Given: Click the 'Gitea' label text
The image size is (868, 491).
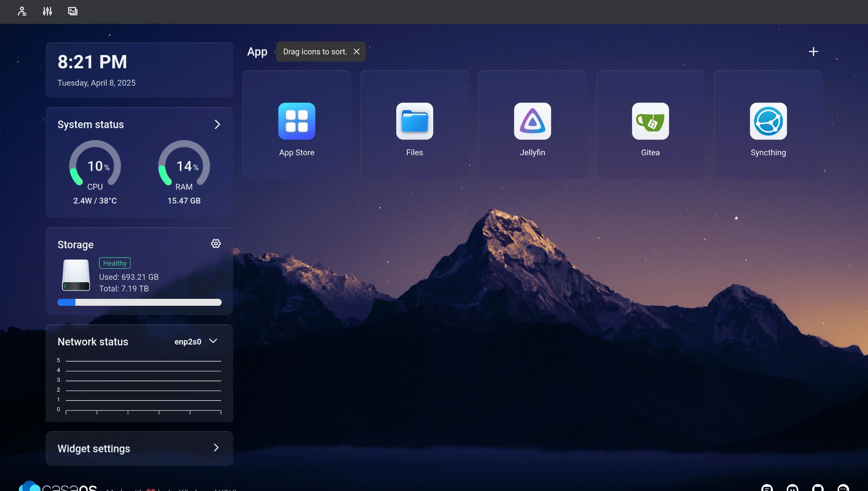Looking at the screenshot, I should 650,152.
